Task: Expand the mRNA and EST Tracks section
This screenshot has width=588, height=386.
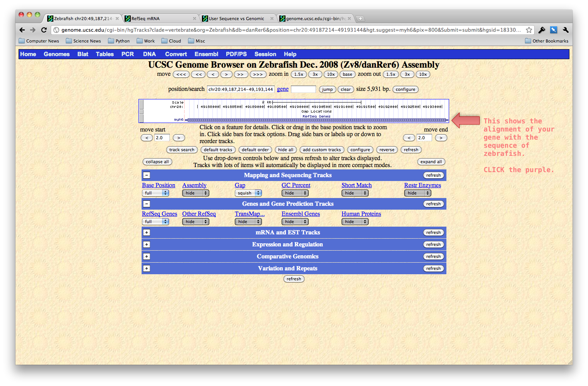Action: 147,232
